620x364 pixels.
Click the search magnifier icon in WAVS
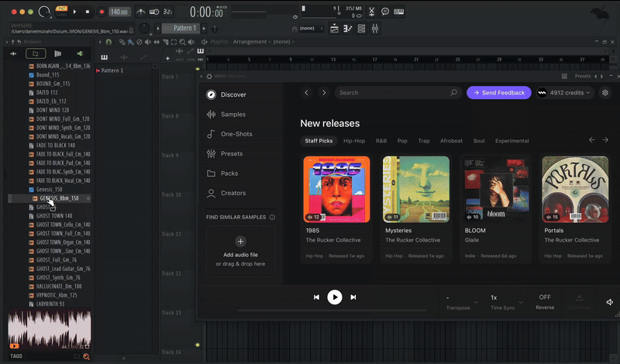click(453, 92)
